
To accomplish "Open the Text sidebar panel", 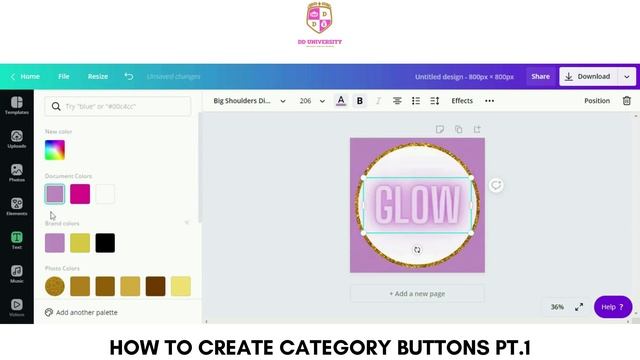I will tap(17, 240).
